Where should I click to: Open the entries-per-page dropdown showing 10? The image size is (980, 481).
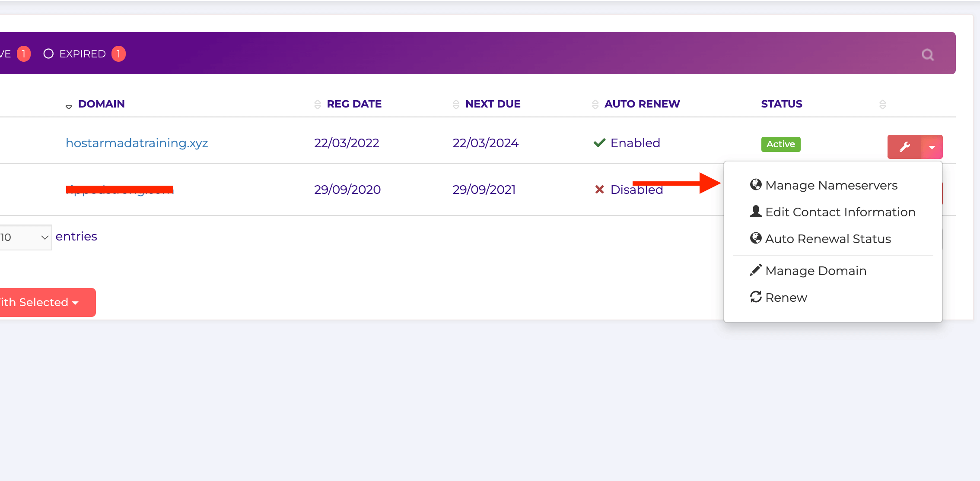(25, 237)
